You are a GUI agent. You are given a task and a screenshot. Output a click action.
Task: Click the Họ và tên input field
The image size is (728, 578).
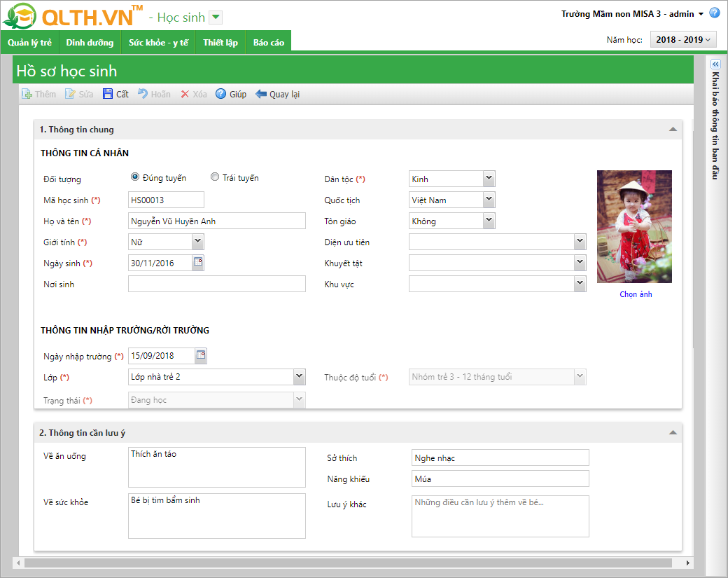point(217,221)
